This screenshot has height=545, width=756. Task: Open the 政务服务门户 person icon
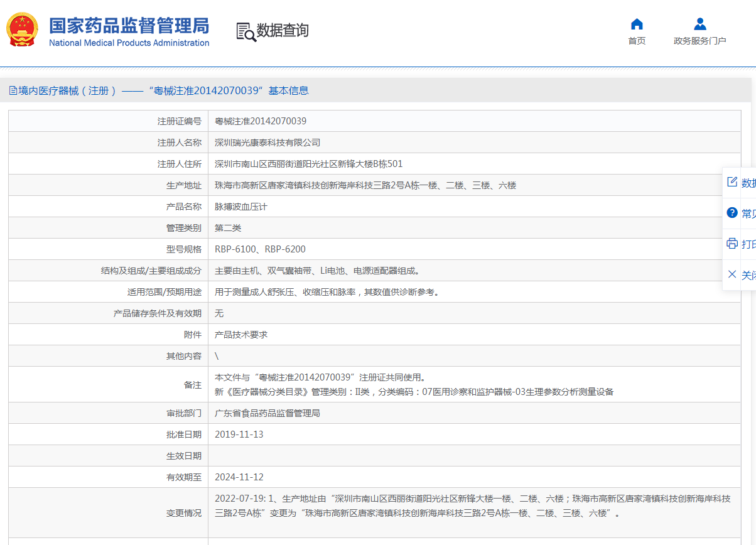click(x=700, y=24)
